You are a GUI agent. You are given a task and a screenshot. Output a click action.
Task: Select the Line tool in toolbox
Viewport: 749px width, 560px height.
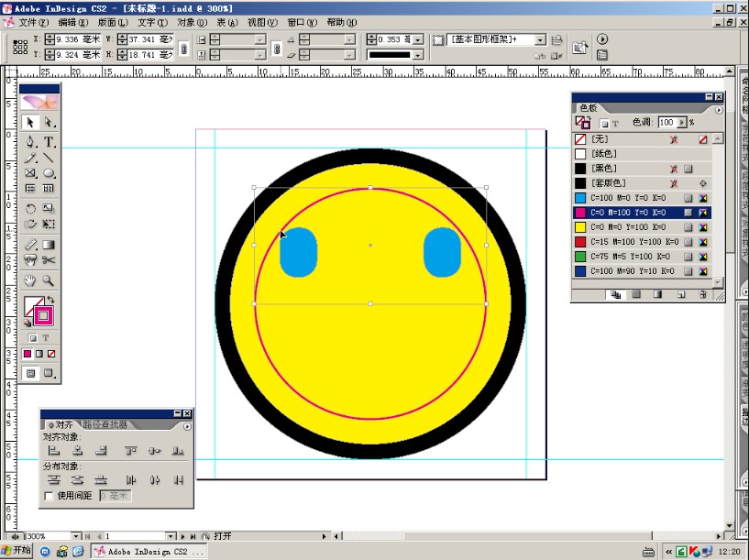point(49,159)
